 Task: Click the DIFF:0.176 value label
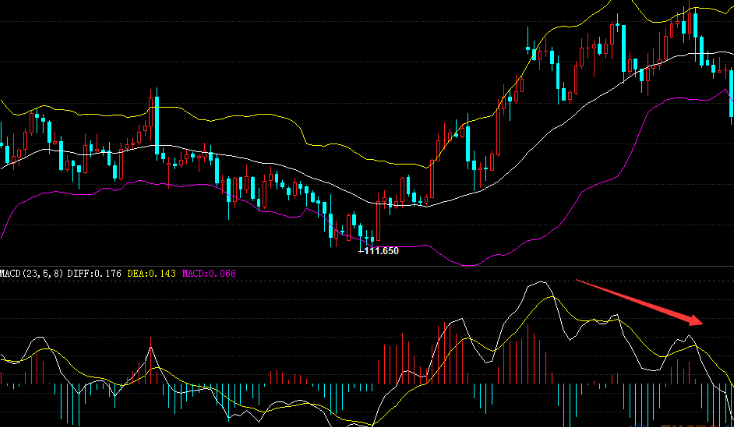click(96, 272)
